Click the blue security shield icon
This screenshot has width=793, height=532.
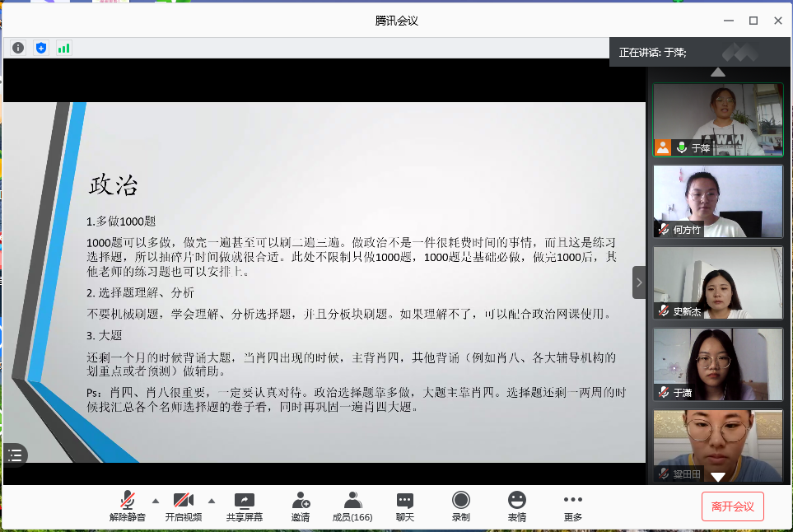click(41, 48)
